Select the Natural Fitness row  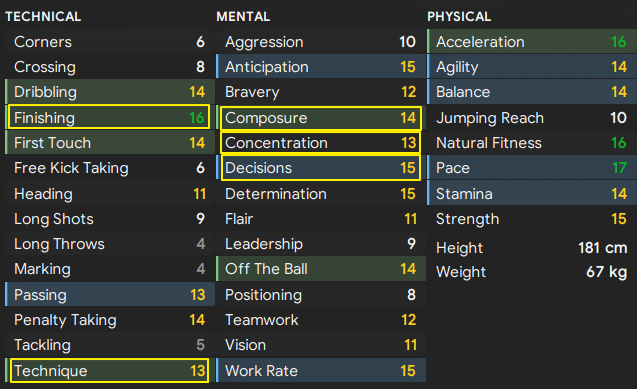coord(532,143)
